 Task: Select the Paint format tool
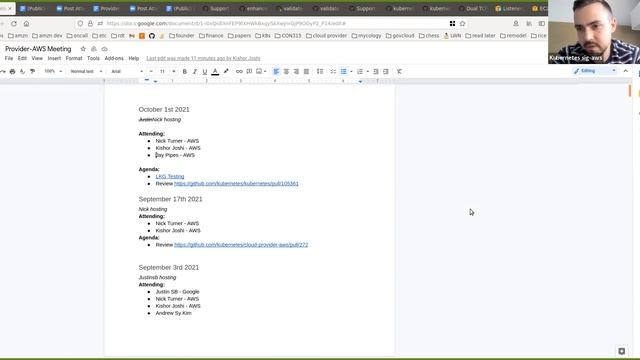pos(33,71)
